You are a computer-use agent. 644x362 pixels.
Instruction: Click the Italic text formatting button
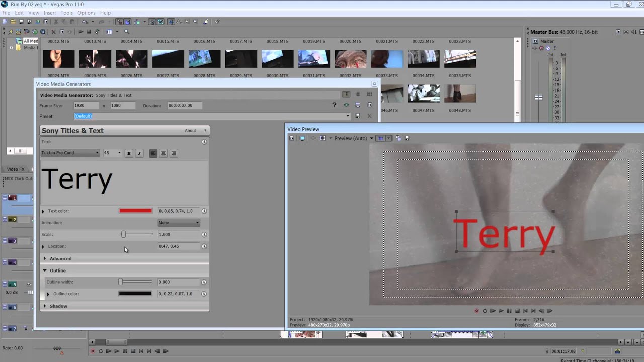pyautogui.click(x=139, y=153)
